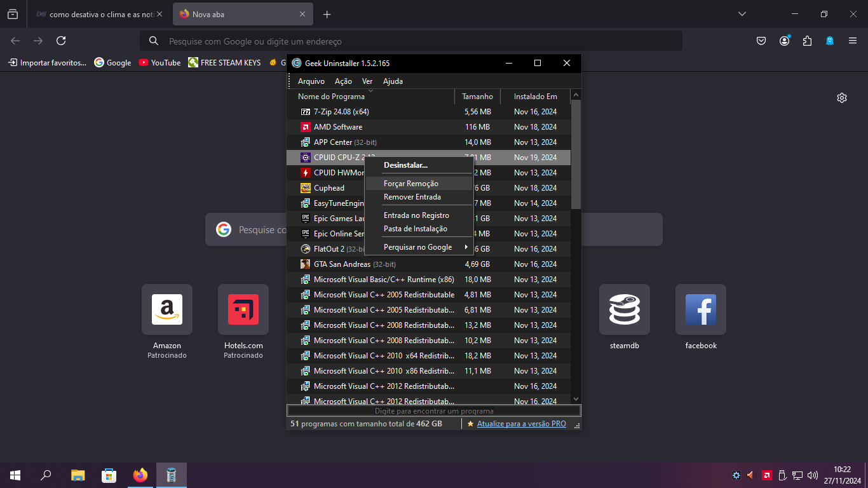Click the GTA San Andreas icon

click(306, 264)
